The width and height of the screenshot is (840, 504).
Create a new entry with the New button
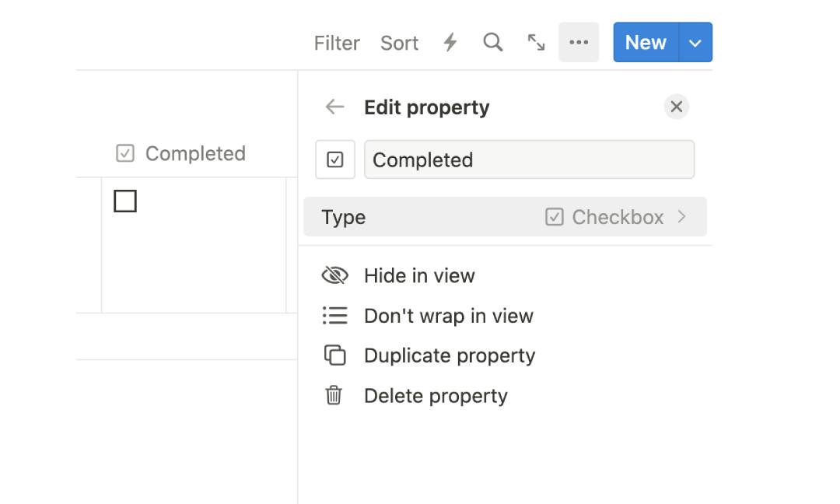(645, 43)
